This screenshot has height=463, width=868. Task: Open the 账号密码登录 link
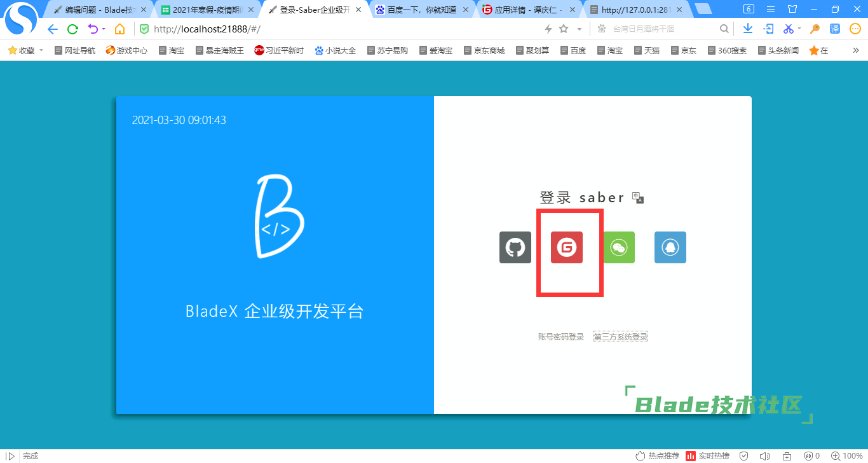point(561,337)
